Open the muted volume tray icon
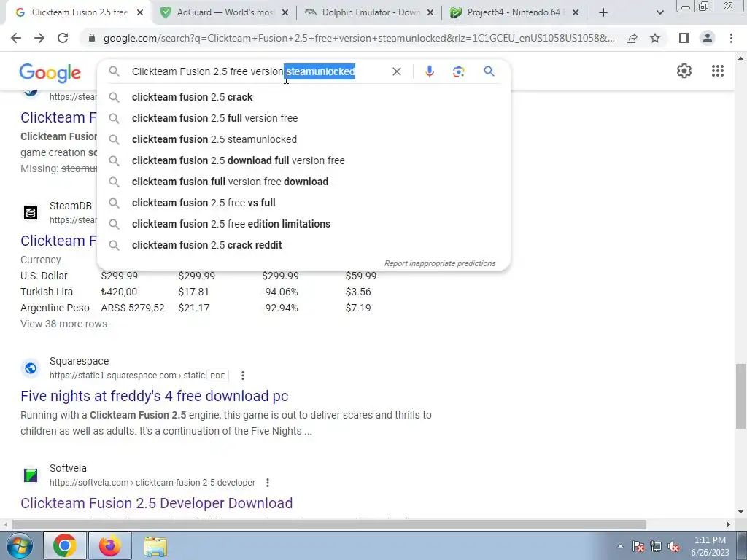Screen dimensions: 747x560 pos(673,547)
